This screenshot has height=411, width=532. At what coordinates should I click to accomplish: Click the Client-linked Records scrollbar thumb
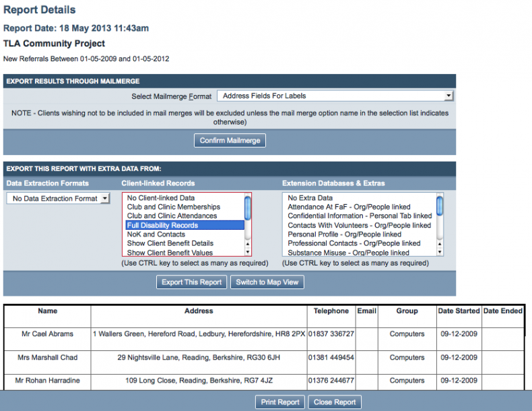[x=248, y=208]
